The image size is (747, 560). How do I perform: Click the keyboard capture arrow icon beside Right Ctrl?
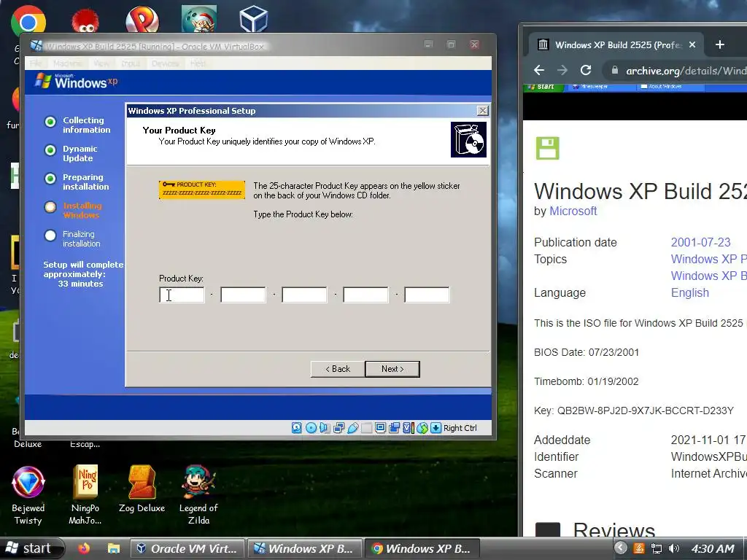coord(436,427)
